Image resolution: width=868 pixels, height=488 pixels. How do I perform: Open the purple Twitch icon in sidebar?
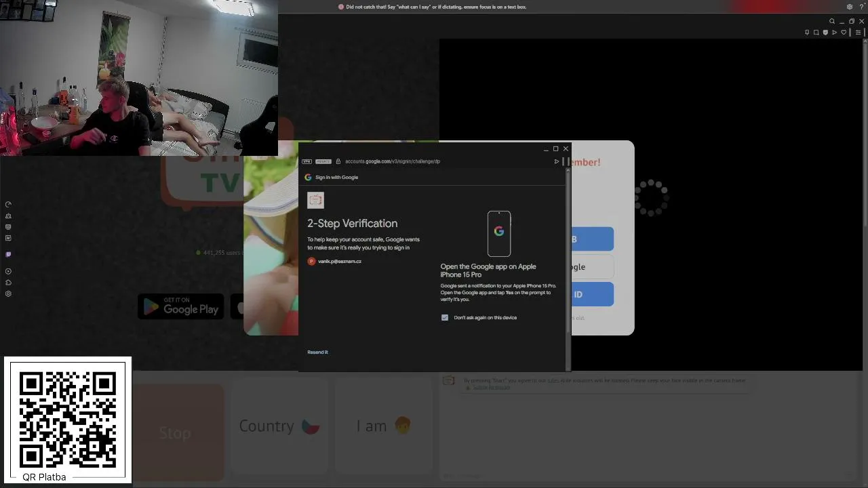[x=8, y=254]
